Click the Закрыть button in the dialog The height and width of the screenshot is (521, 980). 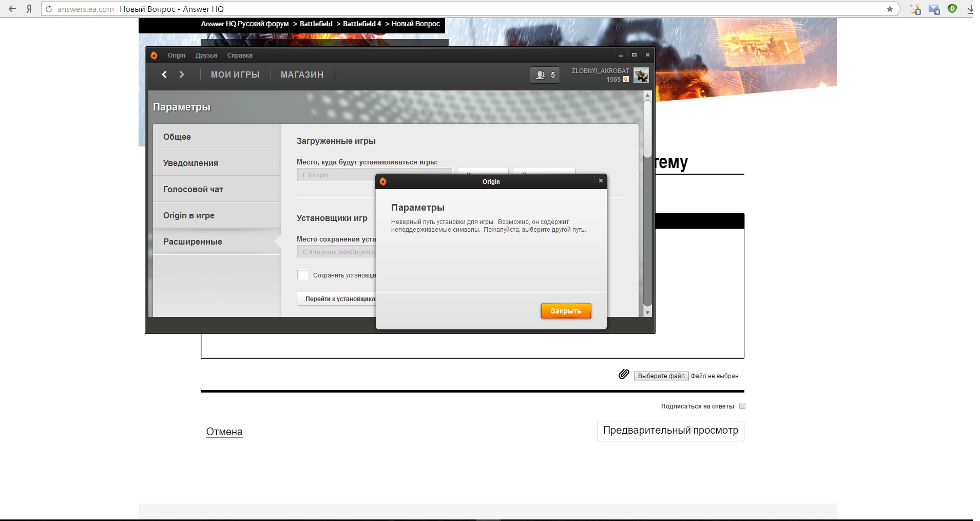[566, 311]
